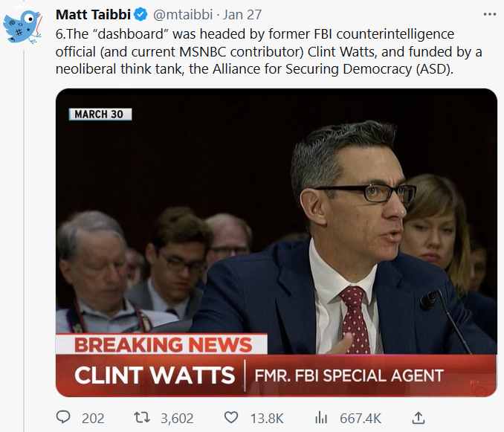This screenshot has height=432, width=504.
Task: Open the view analytics bar-chart icon
Action: click(x=321, y=418)
